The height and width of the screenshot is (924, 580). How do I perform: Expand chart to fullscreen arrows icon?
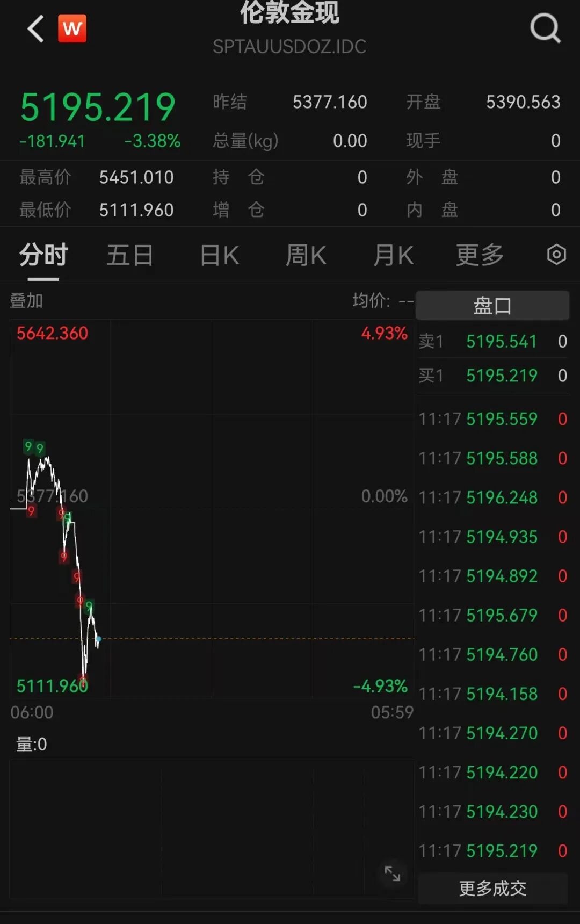pyautogui.click(x=392, y=874)
